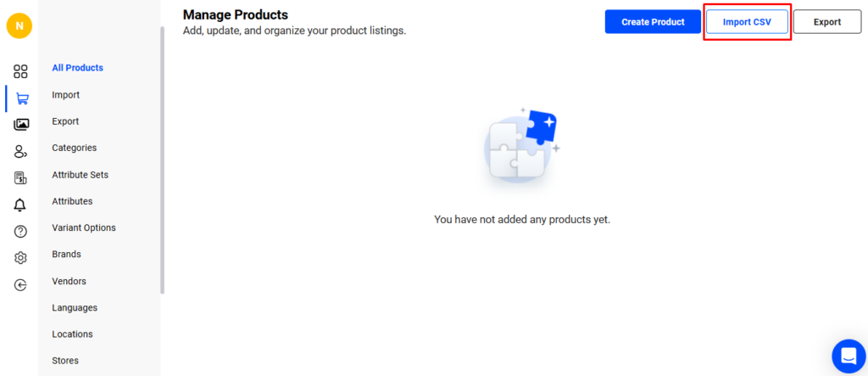This screenshot has width=868, height=376.
Task: Open the media gallery icon
Action: [x=21, y=125]
